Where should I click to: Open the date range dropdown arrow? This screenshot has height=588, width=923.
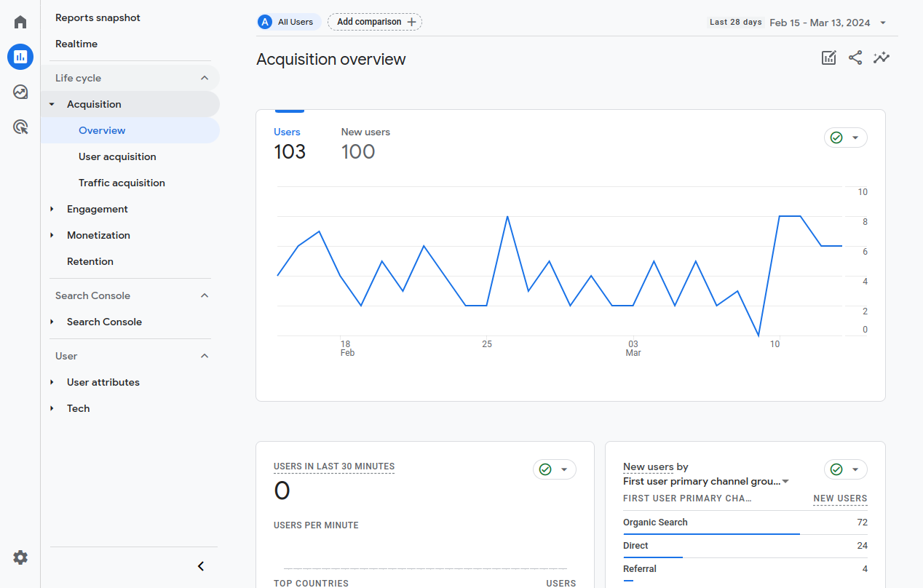(x=883, y=23)
